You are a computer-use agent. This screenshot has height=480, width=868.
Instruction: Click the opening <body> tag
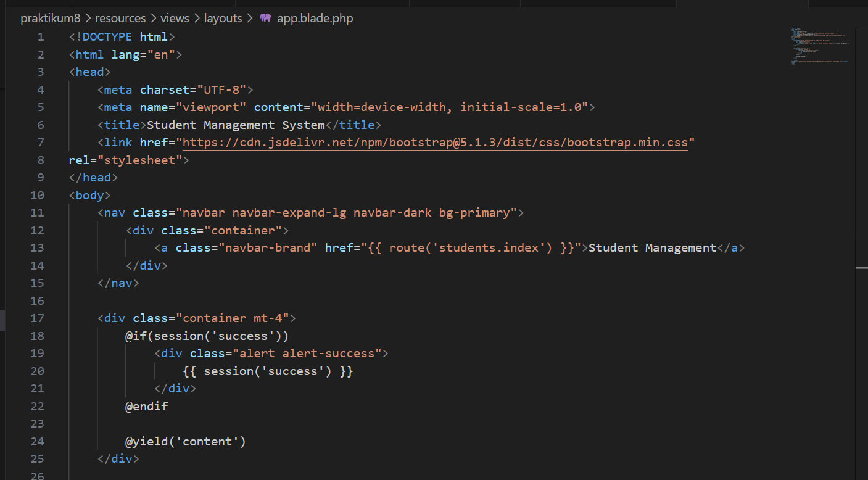tap(90, 195)
